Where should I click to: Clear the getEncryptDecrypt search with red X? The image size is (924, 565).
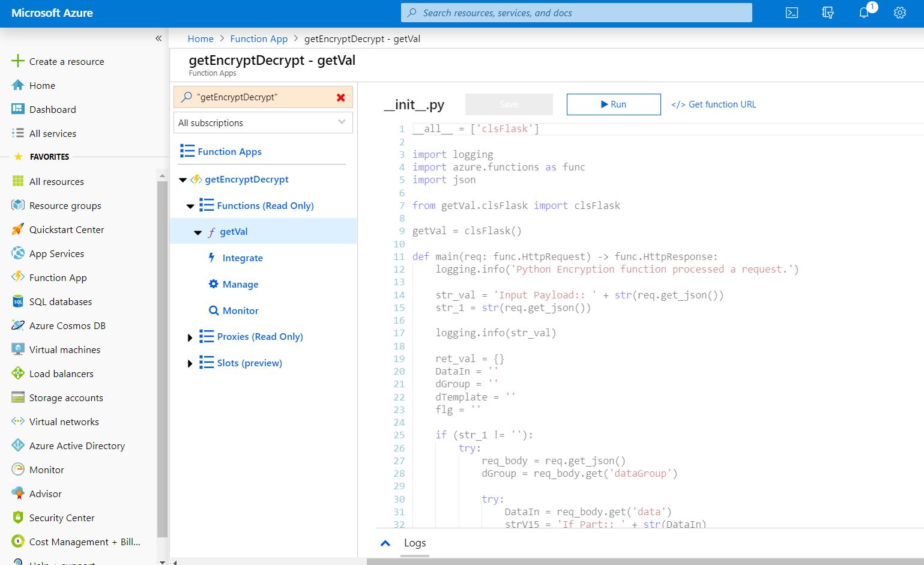coord(342,97)
